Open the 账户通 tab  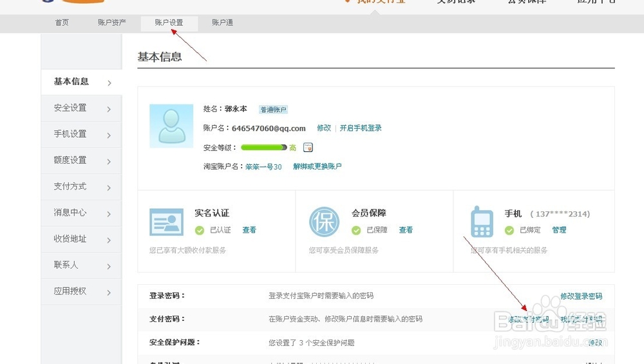click(x=222, y=23)
